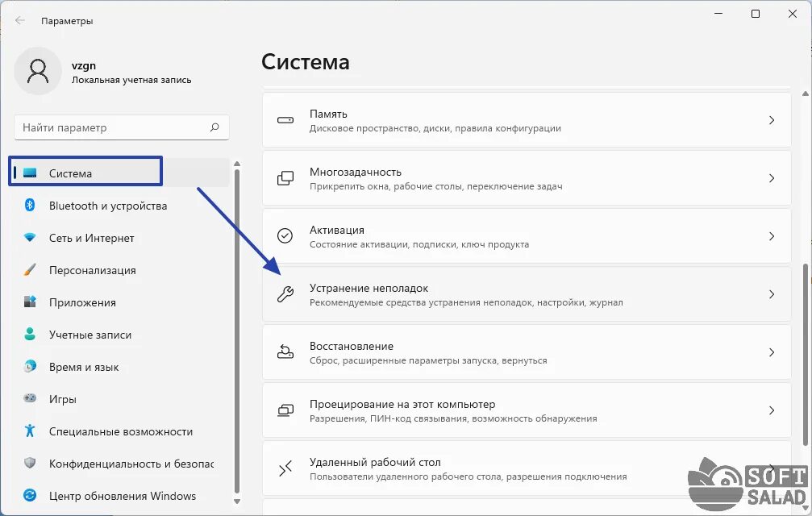
Task: Click the Восстановление recovery icon
Action: point(285,352)
